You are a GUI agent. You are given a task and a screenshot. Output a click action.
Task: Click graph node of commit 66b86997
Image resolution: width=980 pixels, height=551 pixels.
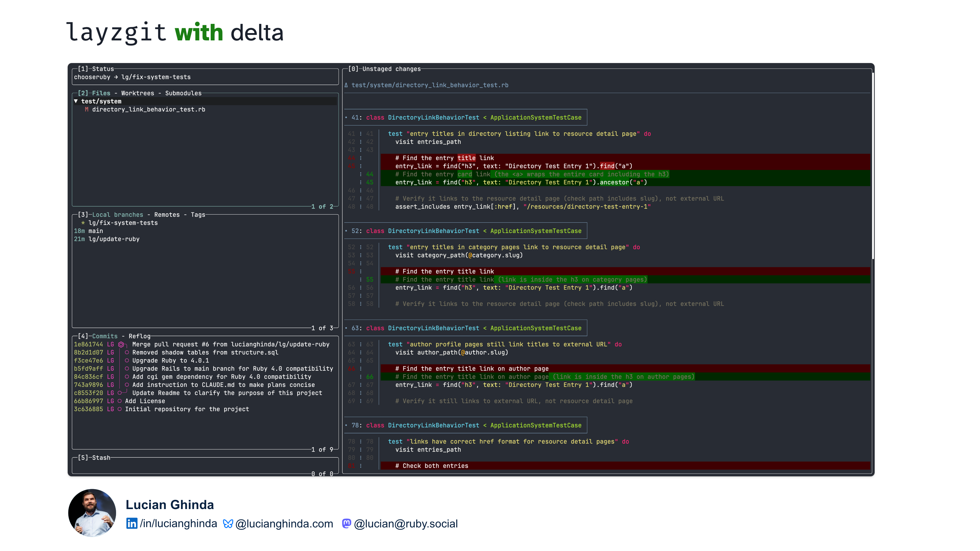coord(119,401)
